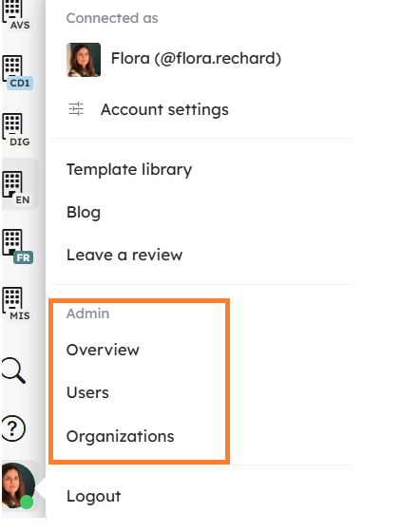Click Flora's profile picture in menu
The height and width of the screenshot is (532, 402).
[84, 60]
